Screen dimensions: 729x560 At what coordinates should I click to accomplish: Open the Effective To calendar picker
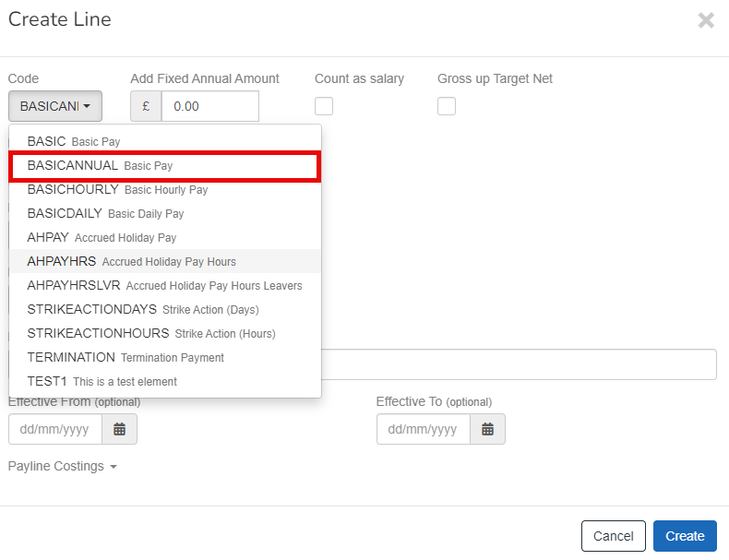[487, 429]
